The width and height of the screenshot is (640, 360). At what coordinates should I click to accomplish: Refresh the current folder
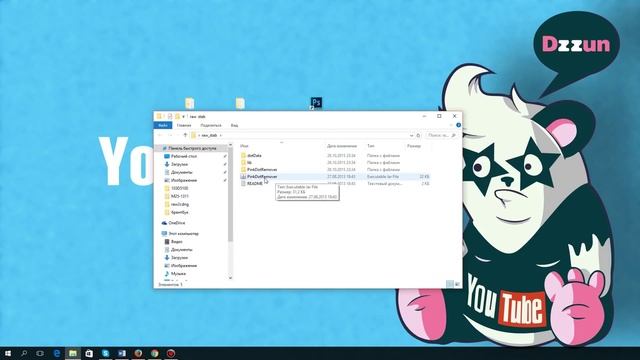tap(418, 135)
